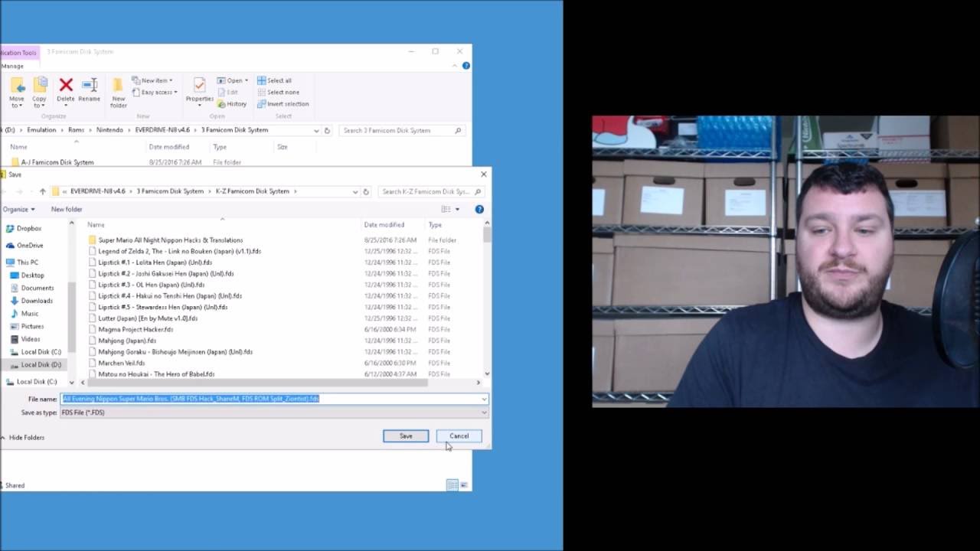The width and height of the screenshot is (980, 551).
Task: Refresh the File Explorer address bar
Action: [327, 130]
